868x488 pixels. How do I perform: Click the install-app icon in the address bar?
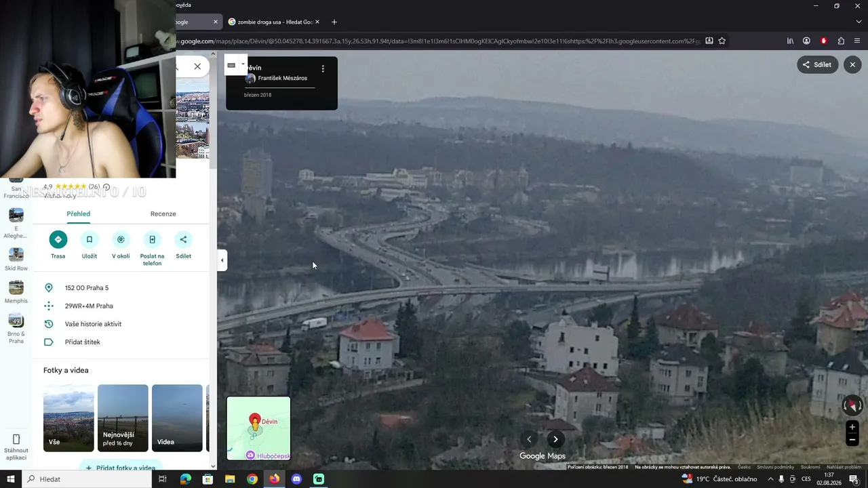tap(709, 41)
